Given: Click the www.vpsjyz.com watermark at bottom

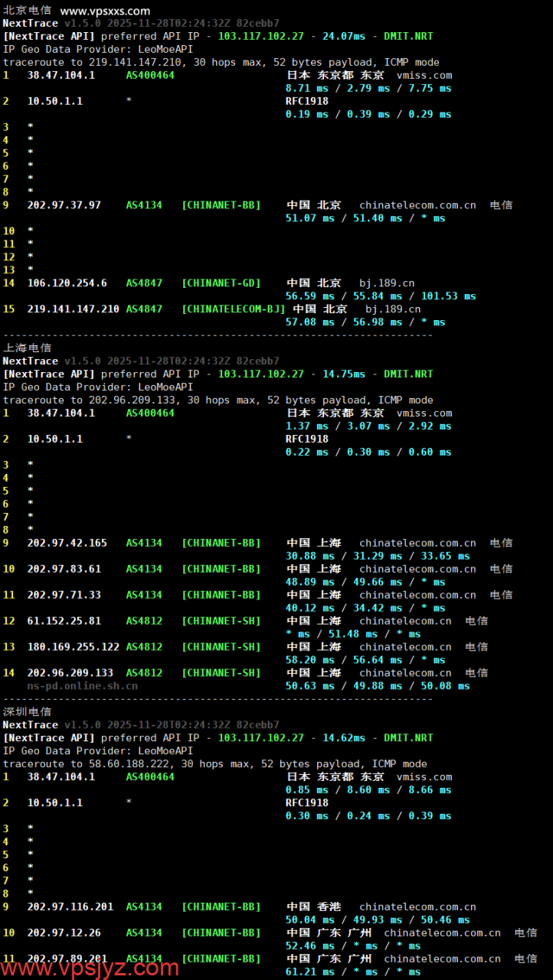Looking at the screenshot, I should [x=90, y=967].
